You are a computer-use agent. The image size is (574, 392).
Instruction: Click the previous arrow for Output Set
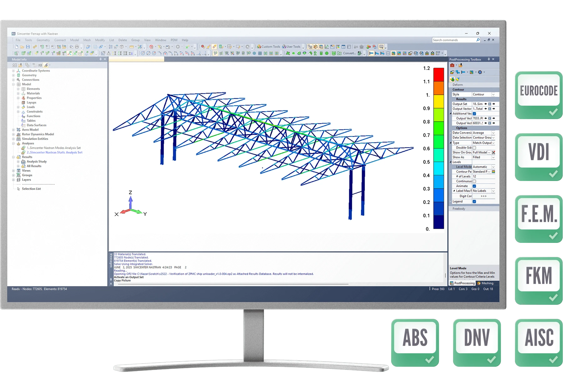[486, 104]
